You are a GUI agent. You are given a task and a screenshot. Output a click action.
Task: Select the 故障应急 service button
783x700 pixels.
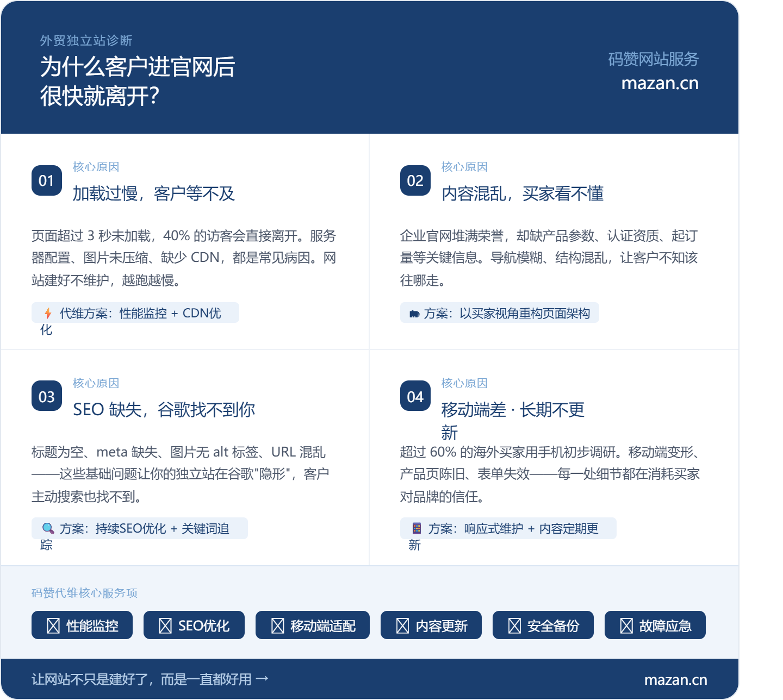655,625
